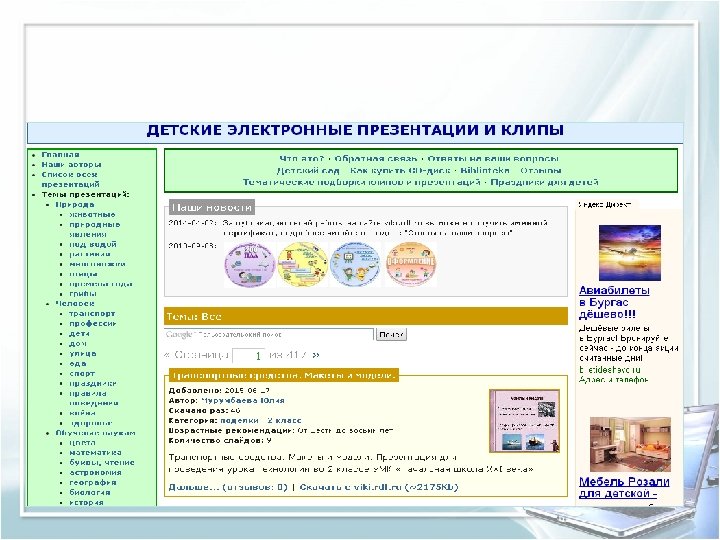
Task: Select природные явления subtopic
Action: coord(95,229)
